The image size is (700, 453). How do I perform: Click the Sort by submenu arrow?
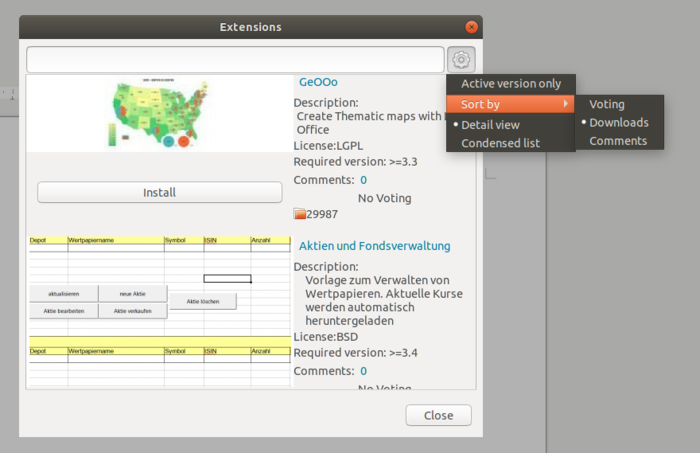click(x=566, y=104)
